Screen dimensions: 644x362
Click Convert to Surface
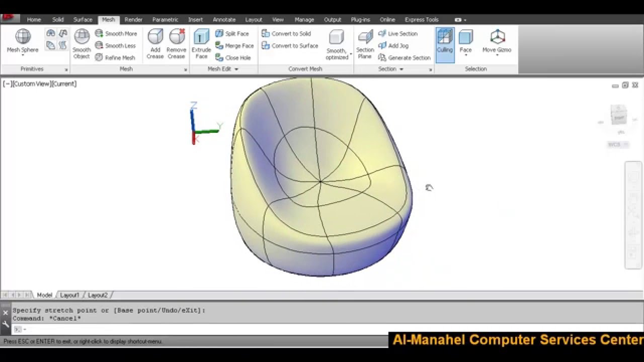290,46
